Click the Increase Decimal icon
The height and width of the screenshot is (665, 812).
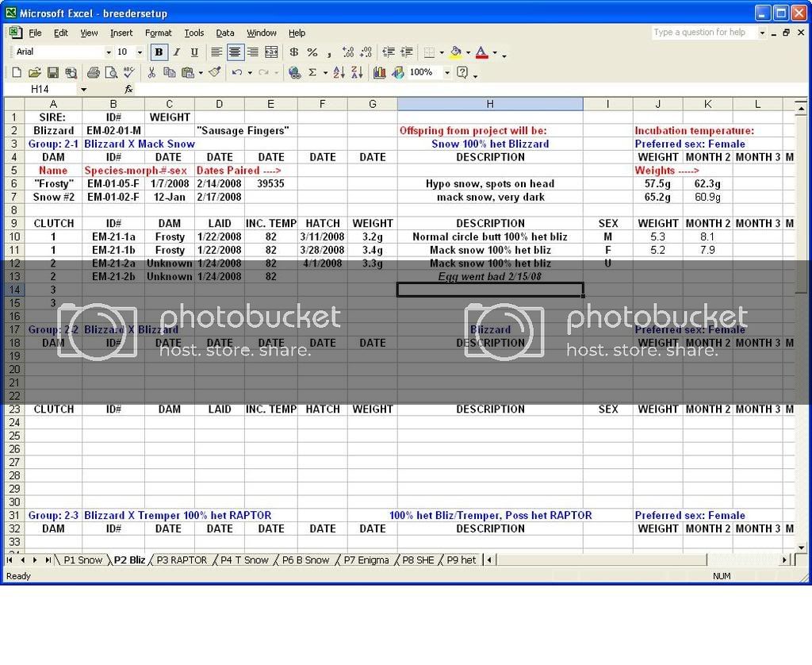347,52
